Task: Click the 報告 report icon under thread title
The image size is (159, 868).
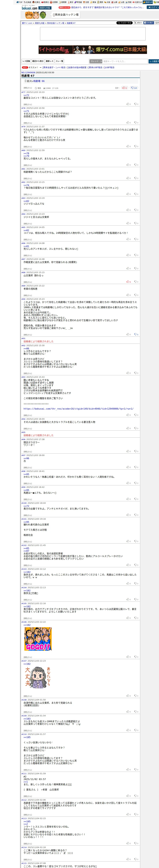Action: pos(38,88)
